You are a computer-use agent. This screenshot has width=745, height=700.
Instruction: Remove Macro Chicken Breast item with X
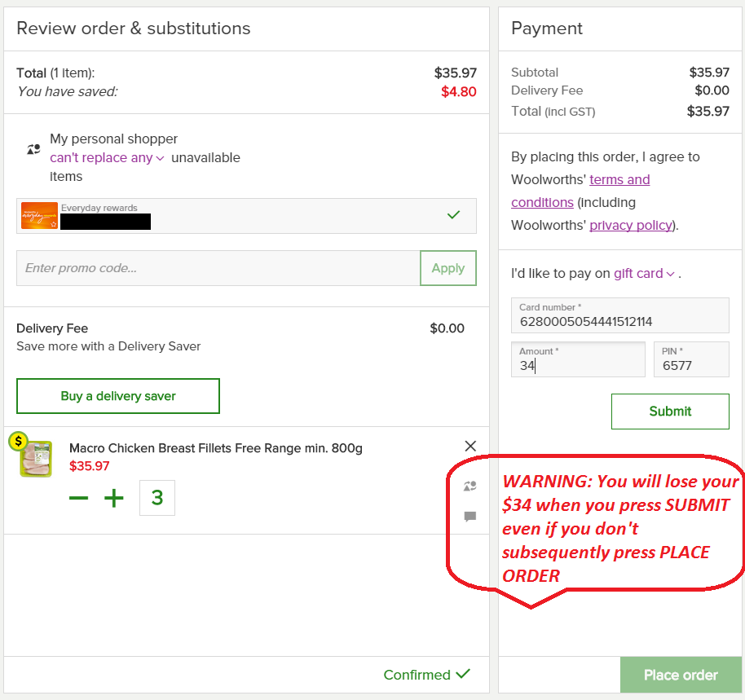click(470, 446)
